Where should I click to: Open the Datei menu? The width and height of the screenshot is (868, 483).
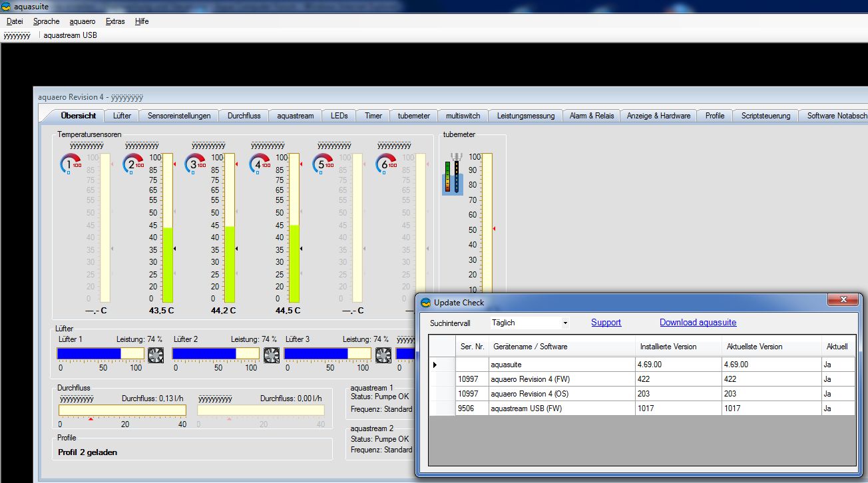tap(15, 21)
